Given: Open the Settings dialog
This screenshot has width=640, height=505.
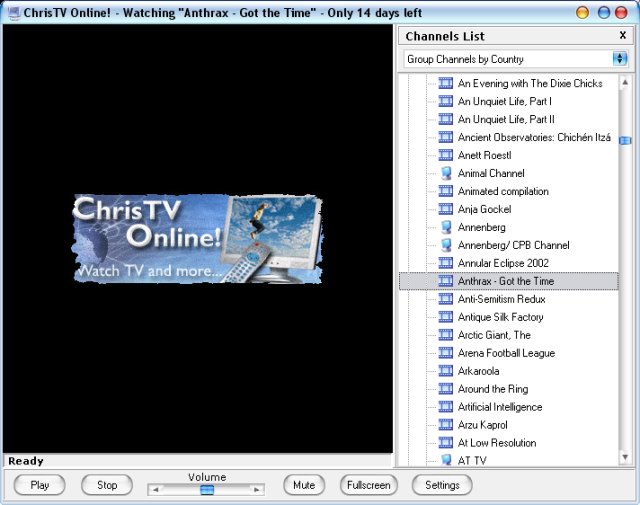Looking at the screenshot, I should click(442, 485).
